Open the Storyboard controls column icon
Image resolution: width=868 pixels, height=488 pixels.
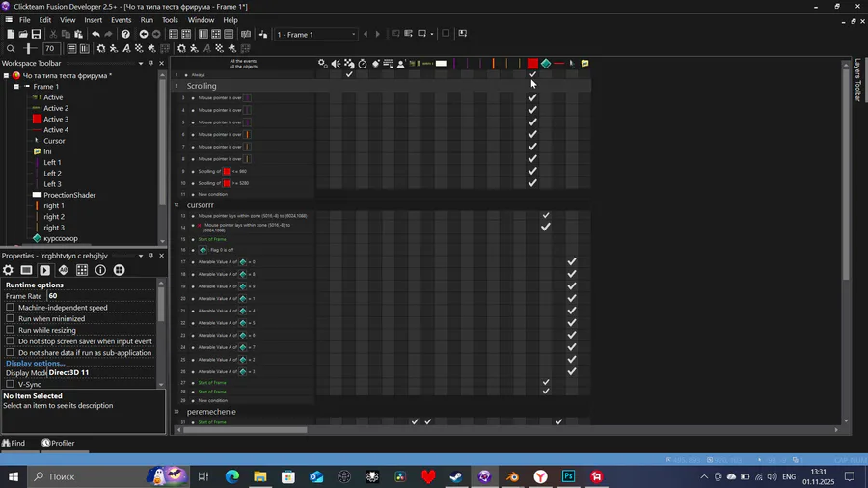(349, 64)
